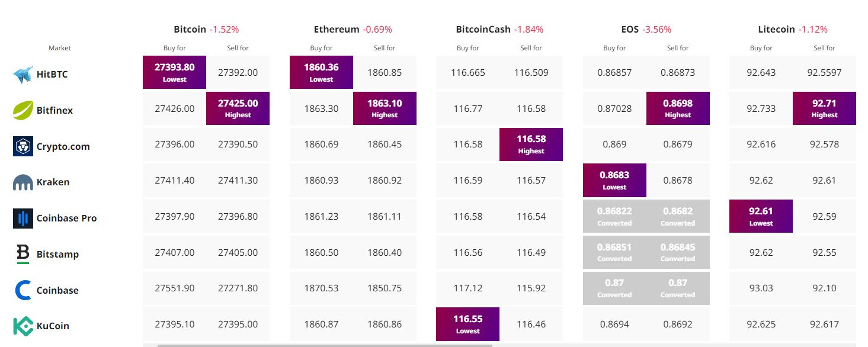
Task: Click HitBTC's lowest Bitcoin buy price 27393.80
Action: click(x=174, y=72)
